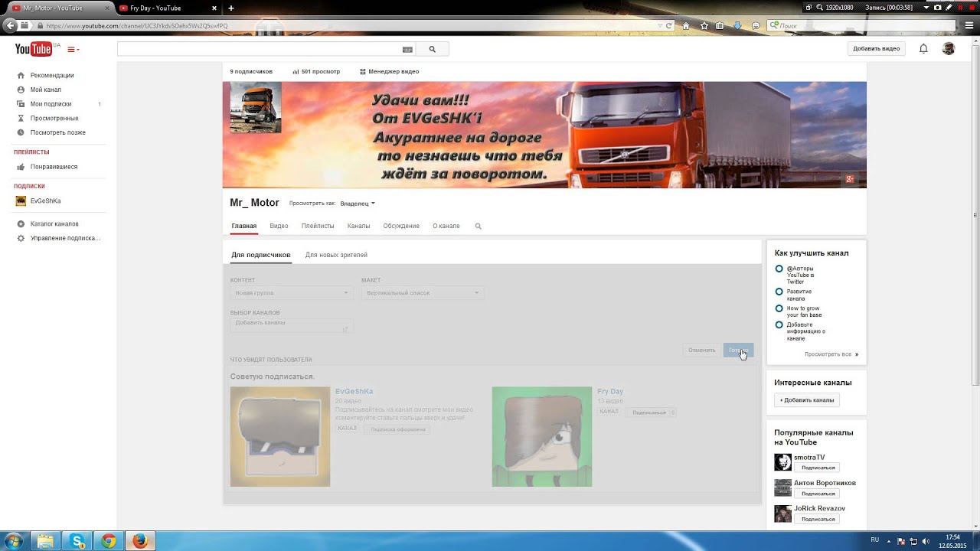Click the Отменить button
980x551 pixels.
click(x=701, y=350)
